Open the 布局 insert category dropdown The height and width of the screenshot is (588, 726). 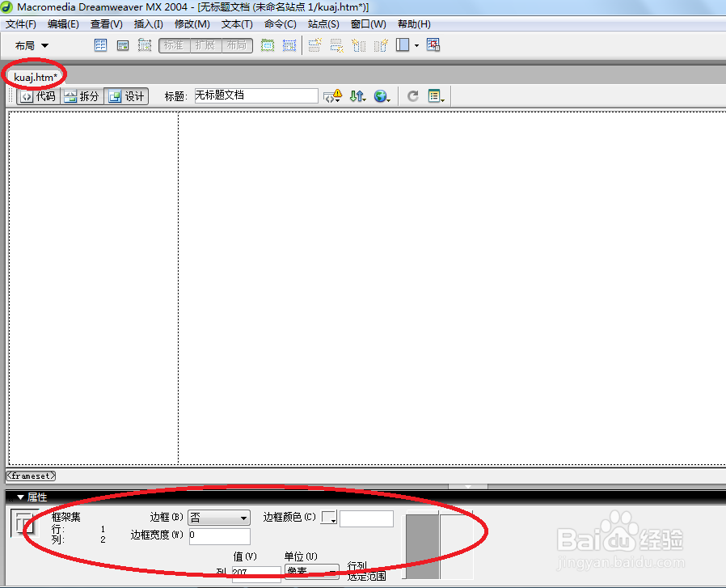click(32, 45)
